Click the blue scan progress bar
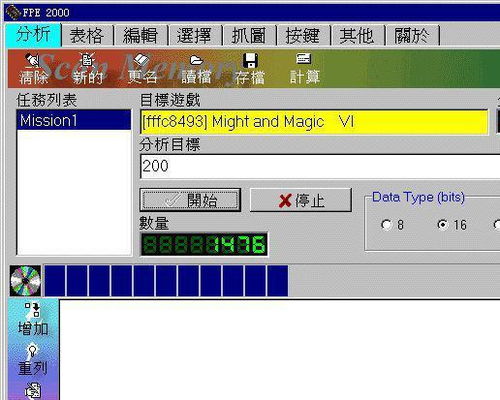Image resolution: width=500 pixels, height=400 pixels. point(166,281)
